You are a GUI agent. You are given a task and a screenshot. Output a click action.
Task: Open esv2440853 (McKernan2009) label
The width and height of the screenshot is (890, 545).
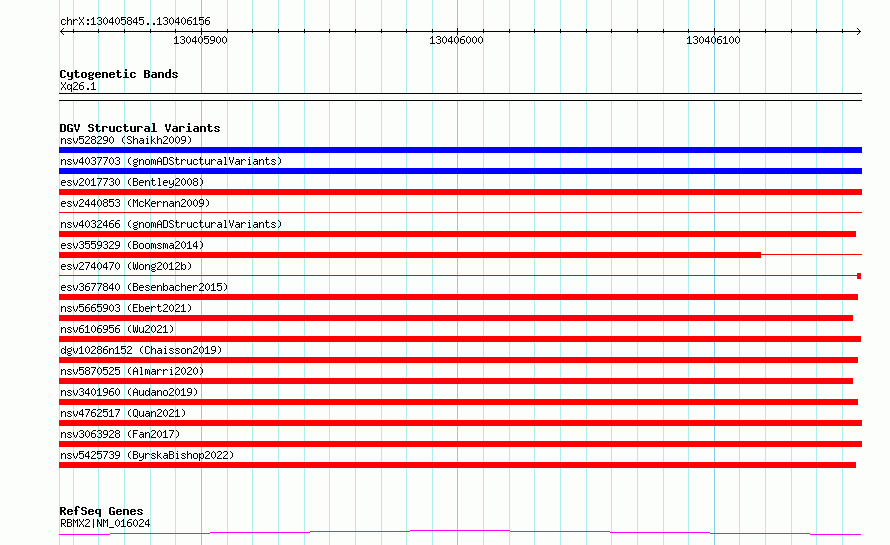[135, 203]
